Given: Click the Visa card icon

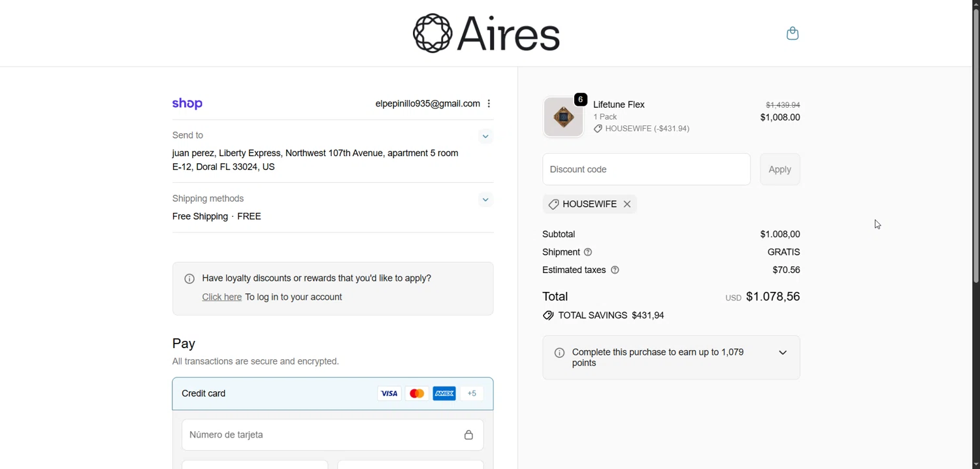Looking at the screenshot, I should click(x=389, y=394).
